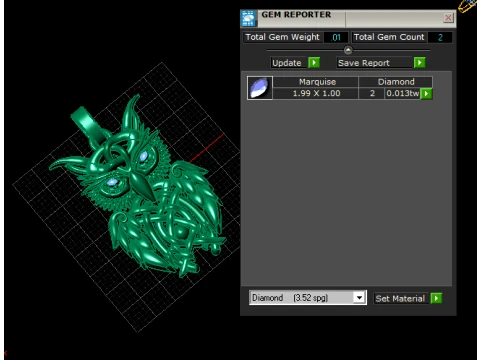Click the owl's upper-right gemstone eye in viewport

tap(144, 156)
